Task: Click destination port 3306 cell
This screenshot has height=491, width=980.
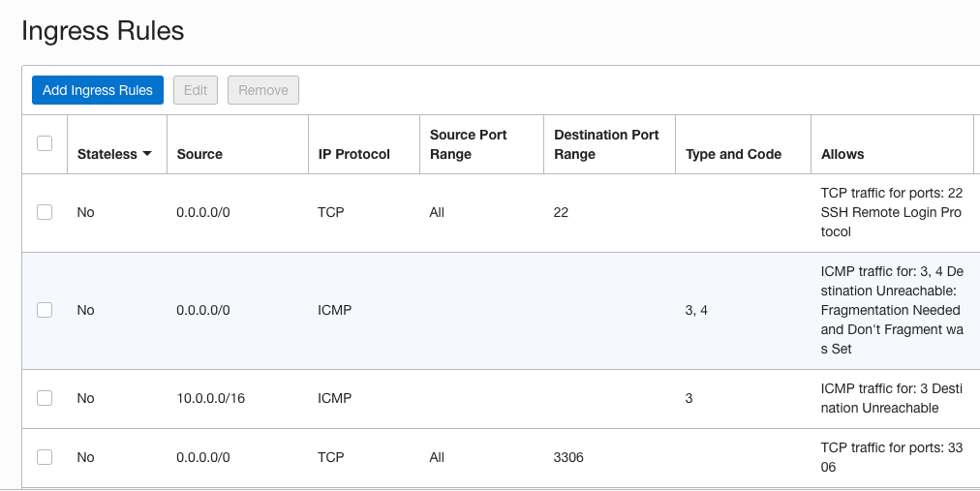Action: click(568, 457)
